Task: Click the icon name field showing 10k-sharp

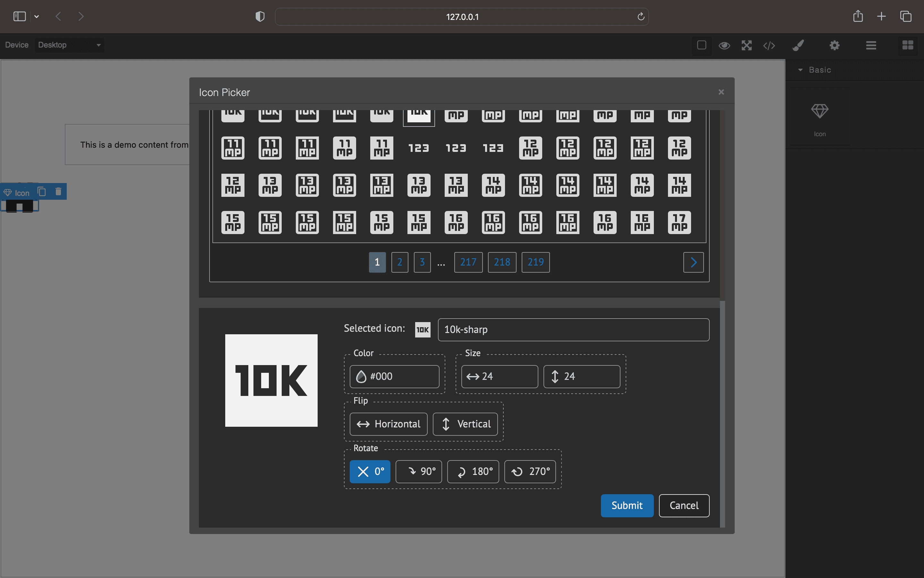Action: pyautogui.click(x=574, y=329)
